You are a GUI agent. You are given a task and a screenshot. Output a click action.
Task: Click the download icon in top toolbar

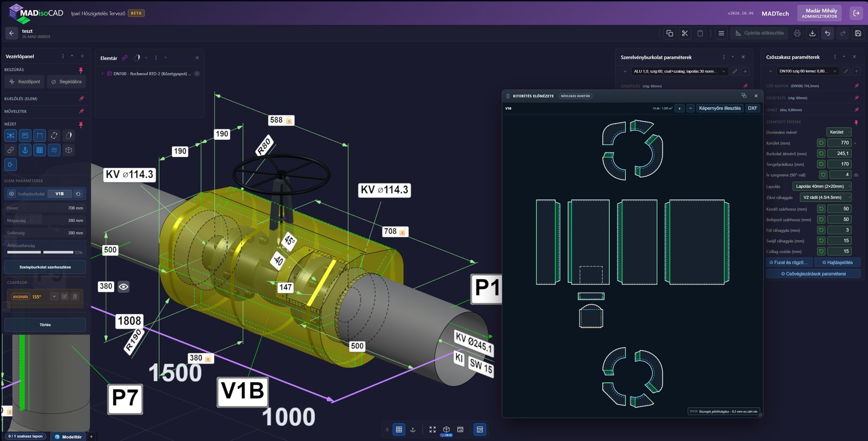pyautogui.click(x=812, y=33)
